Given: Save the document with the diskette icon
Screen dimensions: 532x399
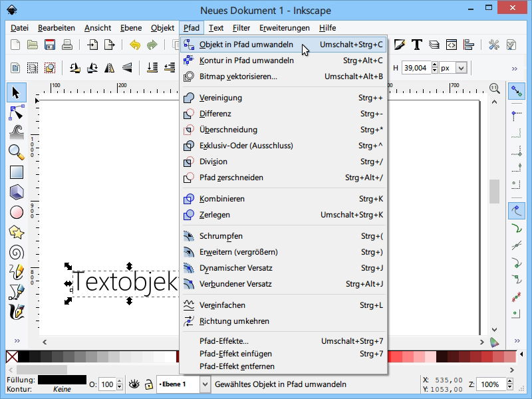Looking at the screenshot, I should [x=50, y=45].
